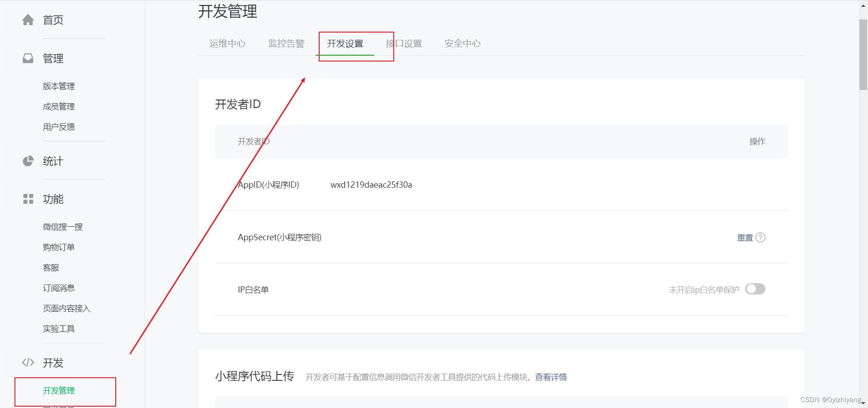Click the 管理 section heading

[53, 58]
